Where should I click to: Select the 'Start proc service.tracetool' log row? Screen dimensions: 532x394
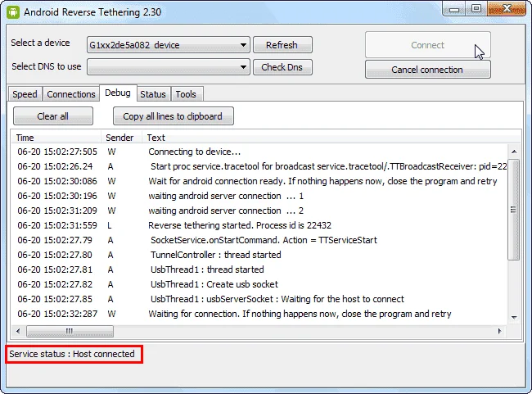259,166
